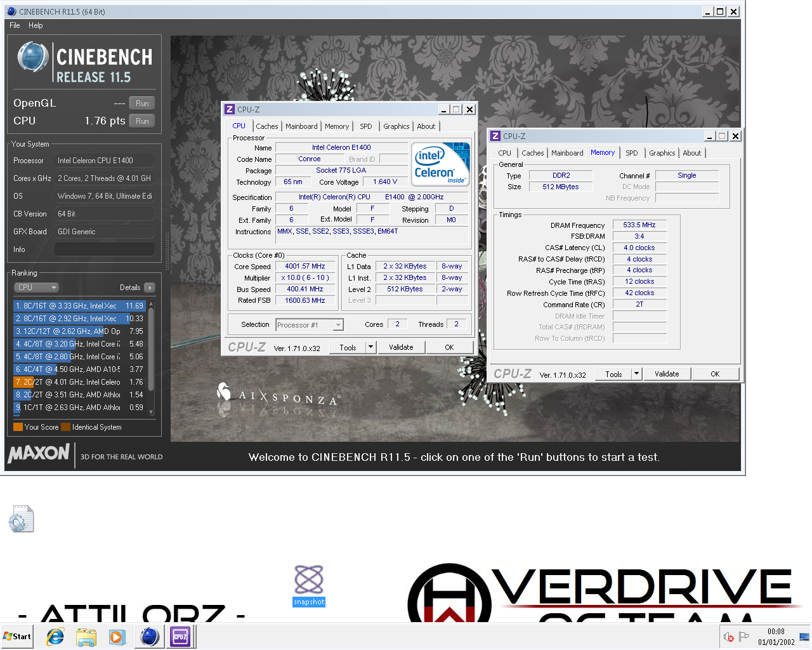Click the Intel Celeron inside logo
Viewport: 812px width, 650px height.
click(x=441, y=164)
